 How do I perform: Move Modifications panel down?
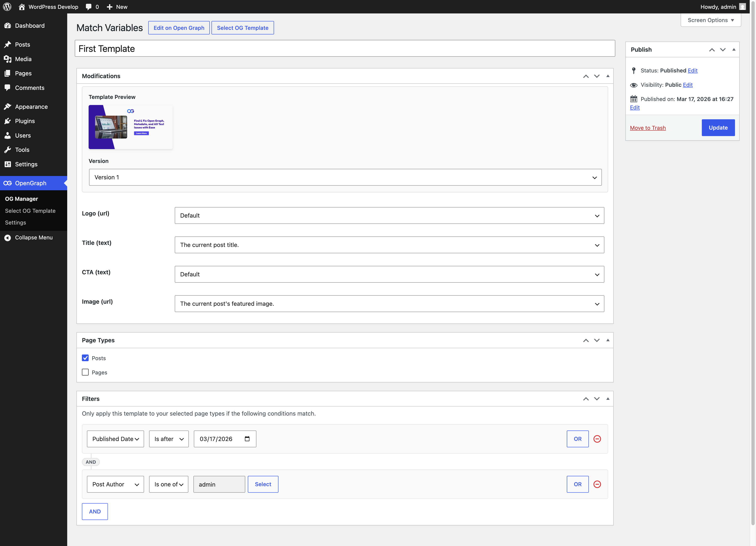click(597, 76)
